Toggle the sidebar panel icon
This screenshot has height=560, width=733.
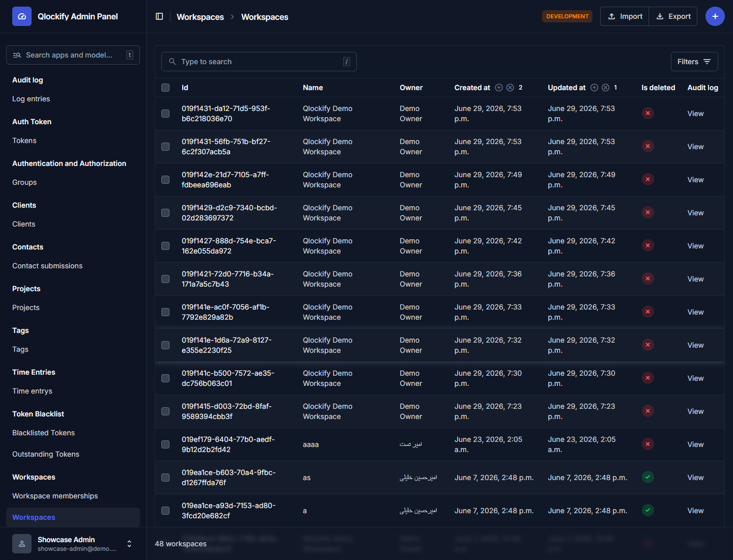(159, 16)
